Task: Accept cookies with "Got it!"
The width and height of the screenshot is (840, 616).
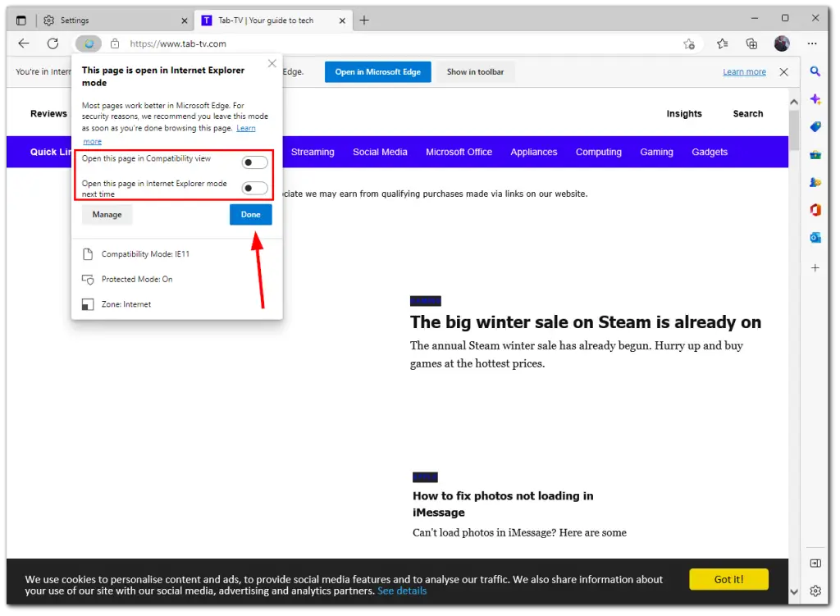Action: 728,579
